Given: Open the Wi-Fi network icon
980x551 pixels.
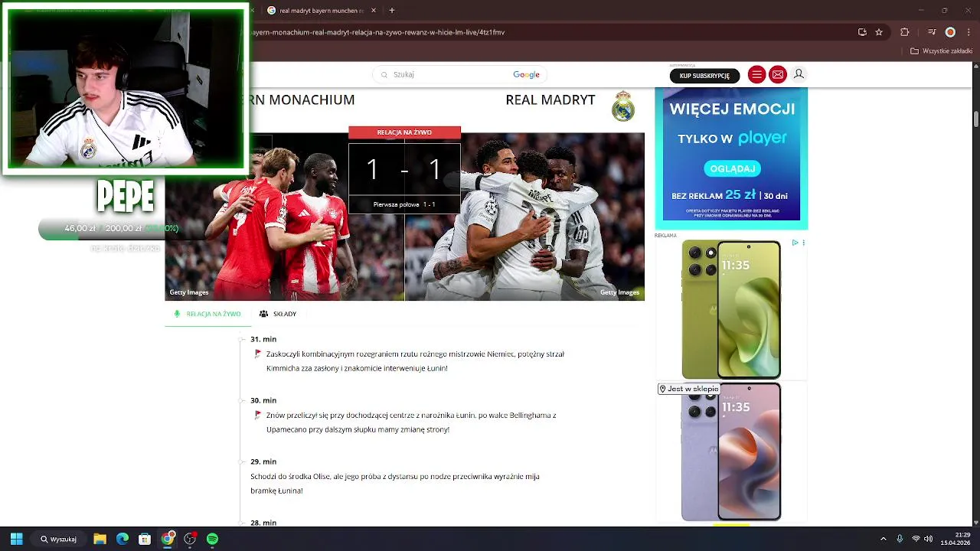Looking at the screenshot, I should (x=916, y=539).
